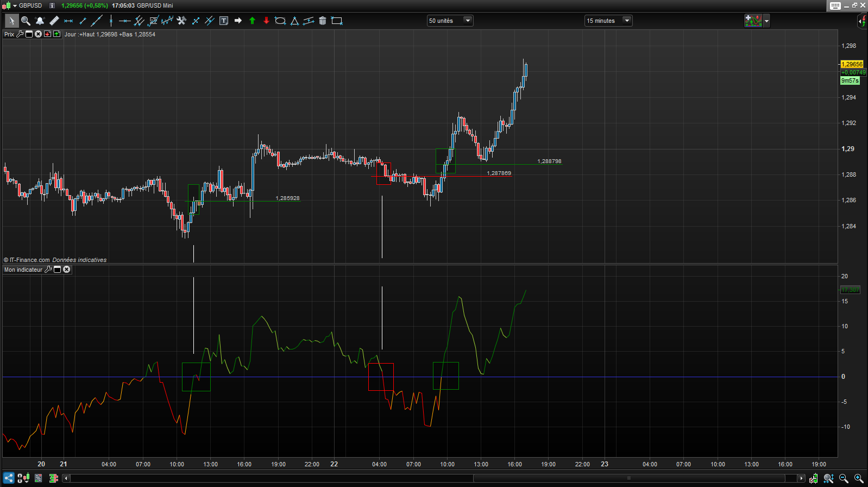Maximize the Mon indicateur panel
This screenshot has width=868, height=487.
click(57, 270)
